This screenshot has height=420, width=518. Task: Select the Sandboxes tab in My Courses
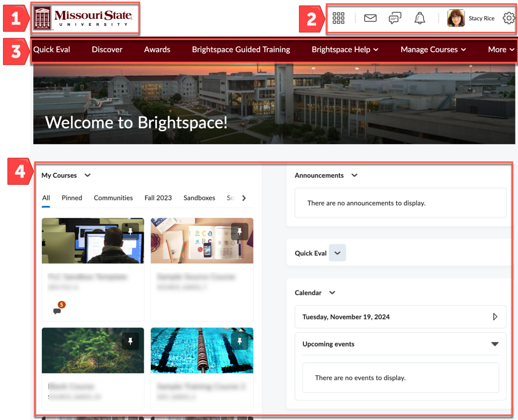[199, 198]
